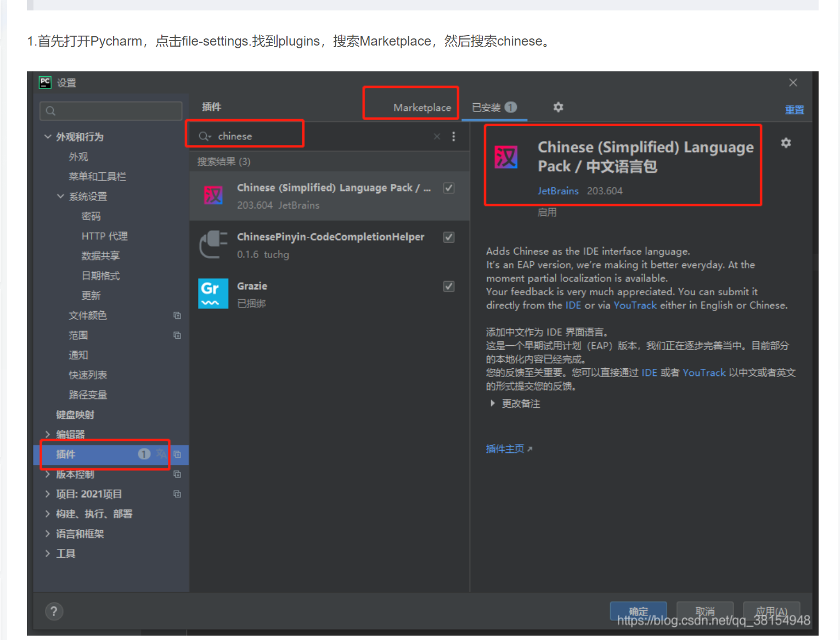Switch to the 已安装 tab
Viewport: 840px width, 640px height.
494,108
